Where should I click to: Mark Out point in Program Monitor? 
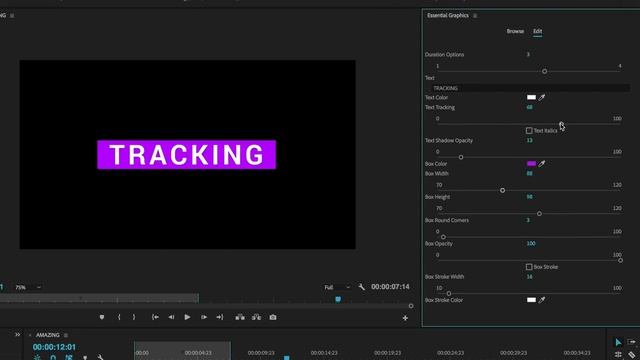(134, 317)
